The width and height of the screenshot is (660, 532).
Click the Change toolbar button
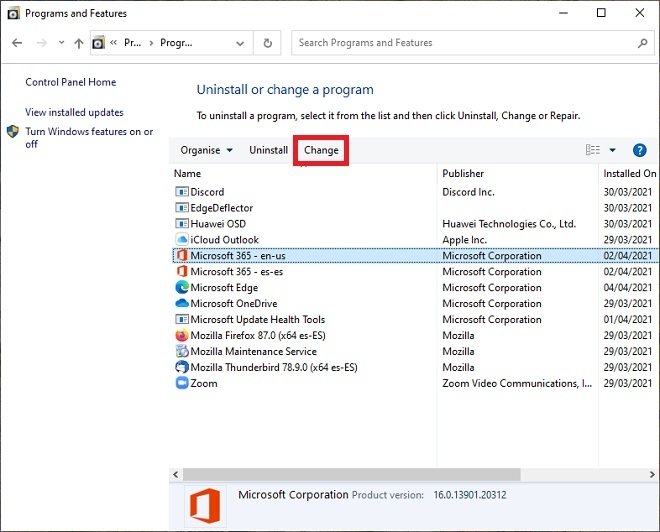point(321,150)
